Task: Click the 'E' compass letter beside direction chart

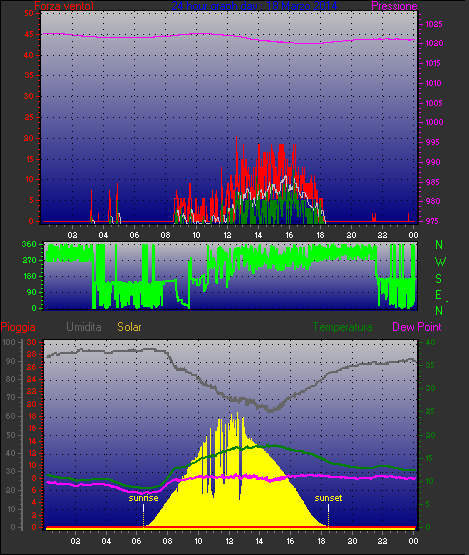Action: tap(439, 295)
